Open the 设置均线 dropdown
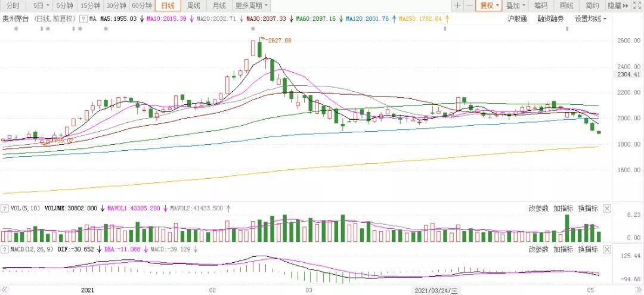The image size is (644, 295). (x=590, y=19)
